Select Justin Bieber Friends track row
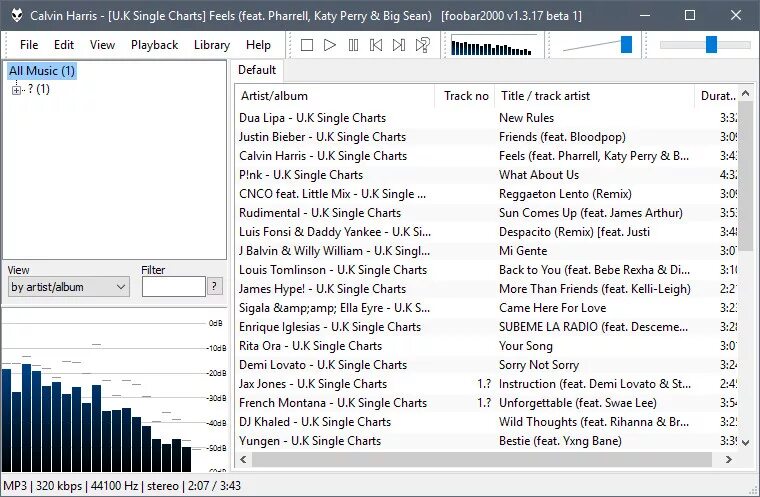 tap(487, 137)
